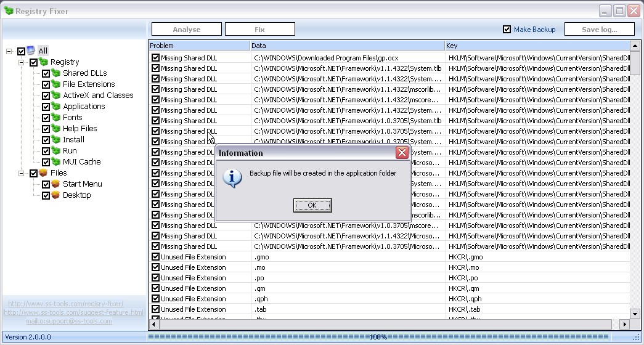Collapse the Registry tree node

[22, 62]
